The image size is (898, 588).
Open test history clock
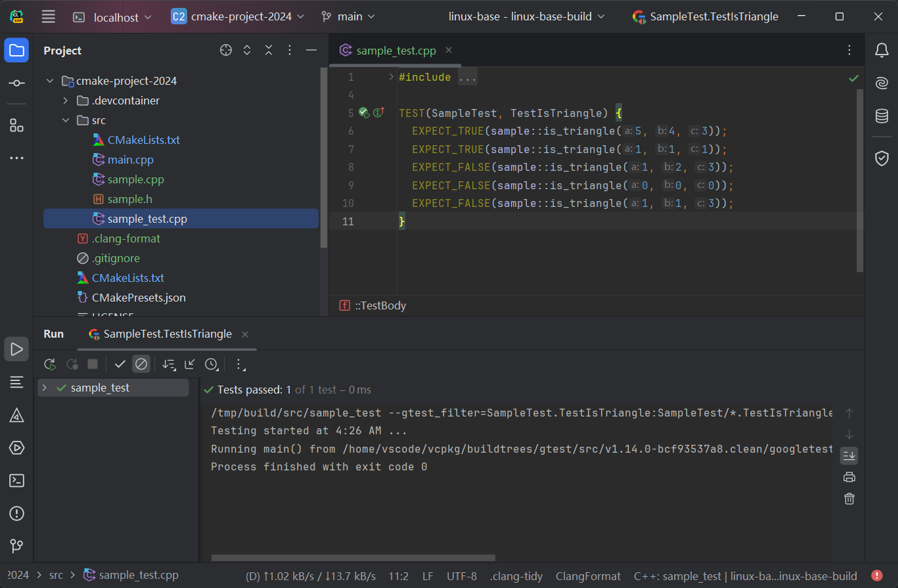pyautogui.click(x=211, y=364)
